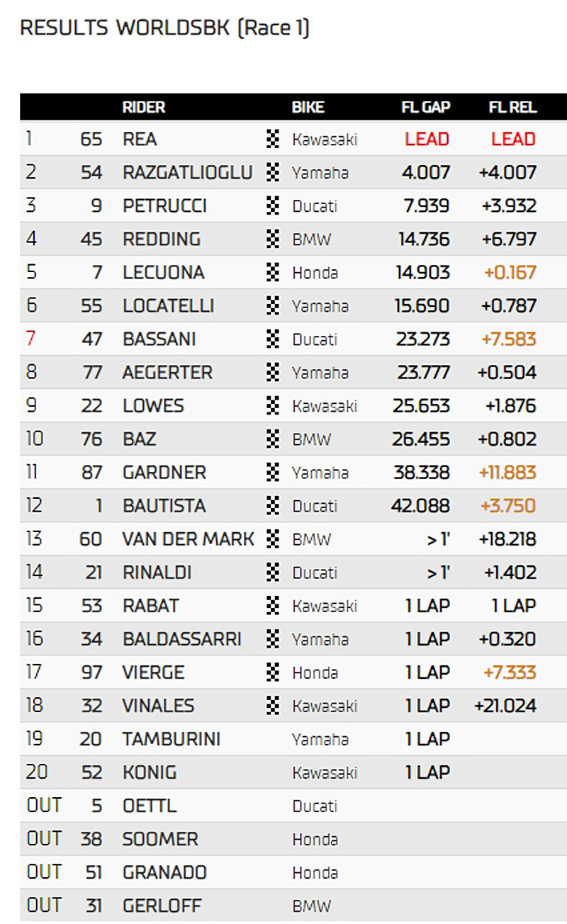This screenshot has height=924, width=567.
Task: Click the RIDER column header
Action: click(144, 107)
